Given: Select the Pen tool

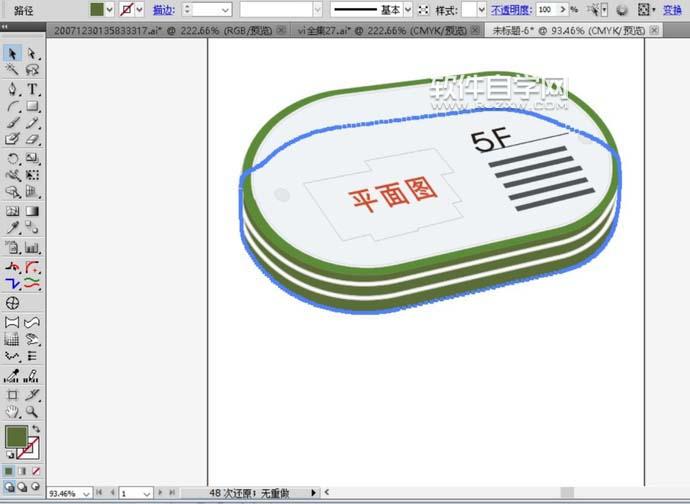Looking at the screenshot, I should click(13, 89).
